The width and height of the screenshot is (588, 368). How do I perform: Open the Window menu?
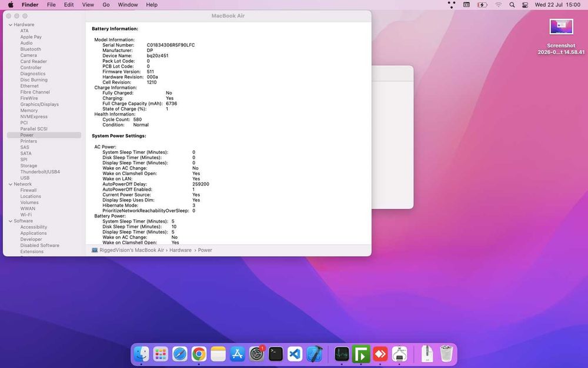pyautogui.click(x=128, y=5)
